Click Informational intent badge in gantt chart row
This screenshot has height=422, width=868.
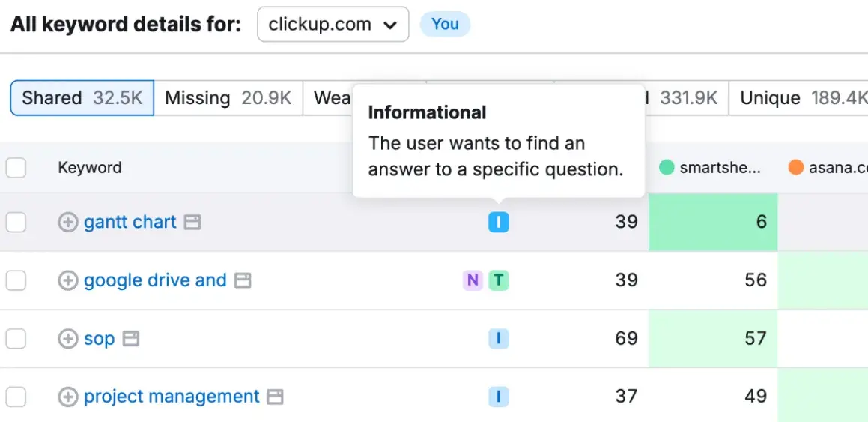(498, 222)
